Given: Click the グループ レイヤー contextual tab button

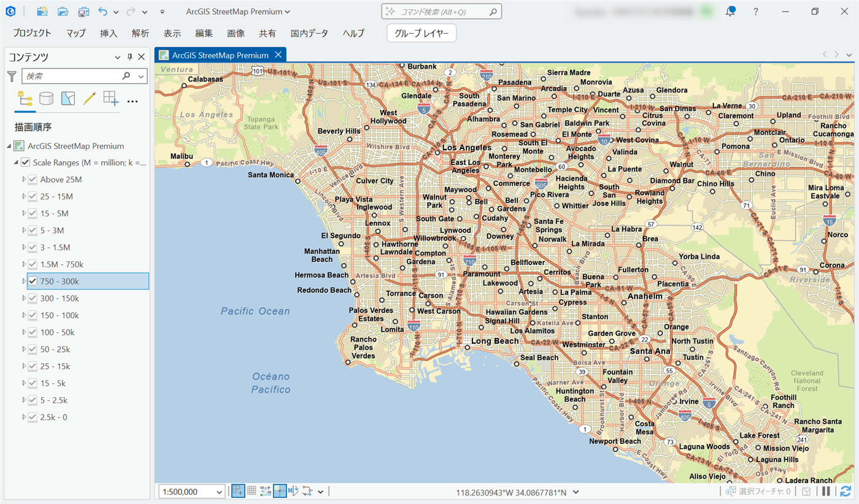Looking at the screenshot, I should click(x=422, y=33).
